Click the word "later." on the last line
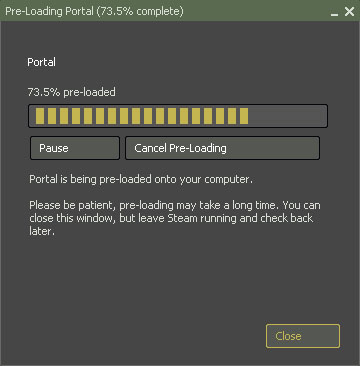 42,231
